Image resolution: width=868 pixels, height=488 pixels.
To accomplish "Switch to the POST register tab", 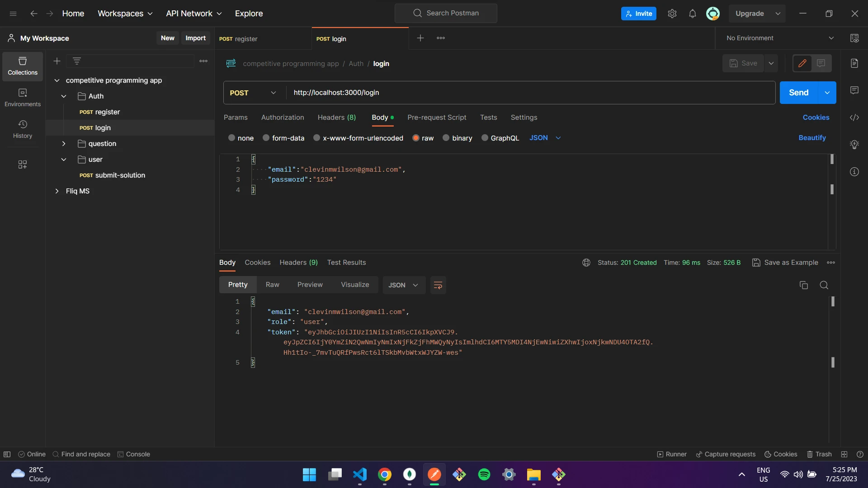I will pos(262,39).
